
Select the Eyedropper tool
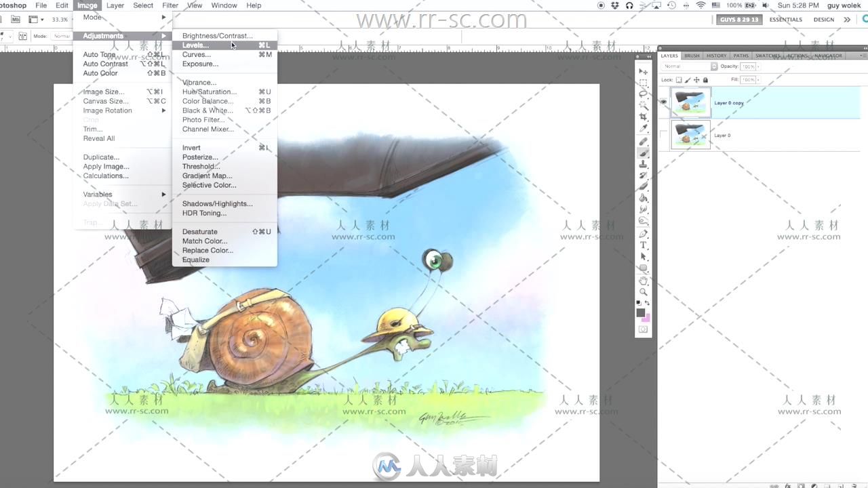644,128
